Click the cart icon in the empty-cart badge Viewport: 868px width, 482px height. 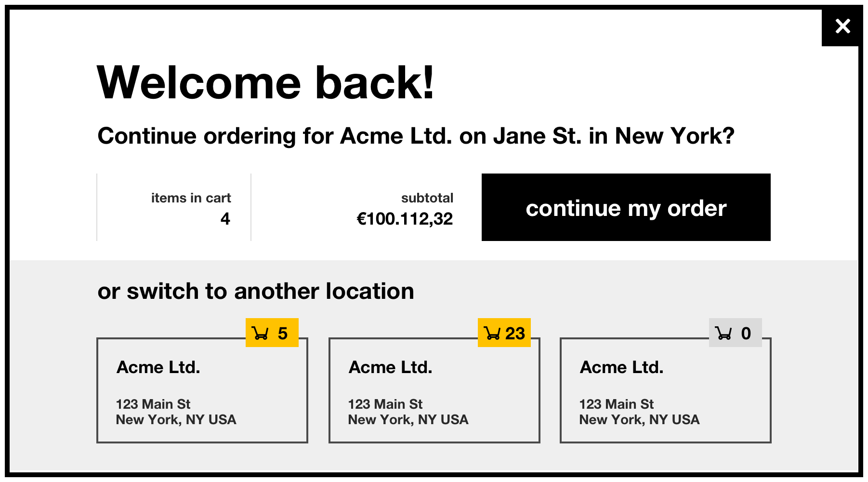tap(723, 333)
